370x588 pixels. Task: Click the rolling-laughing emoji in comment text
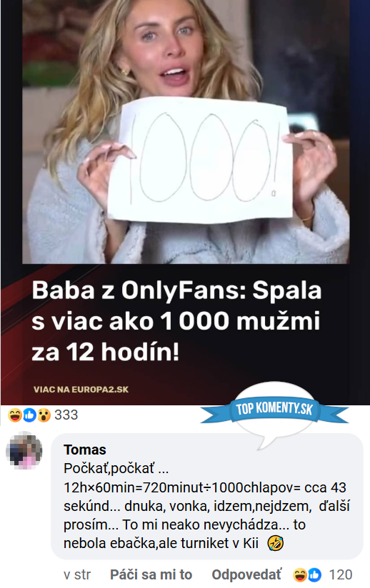pos(276,542)
